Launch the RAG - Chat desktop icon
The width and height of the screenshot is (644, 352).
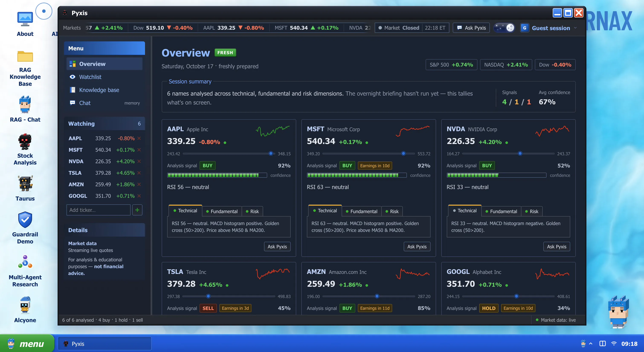(x=25, y=109)
